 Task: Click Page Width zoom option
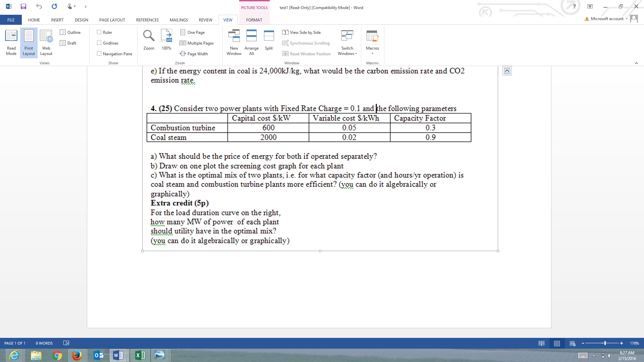194,54
